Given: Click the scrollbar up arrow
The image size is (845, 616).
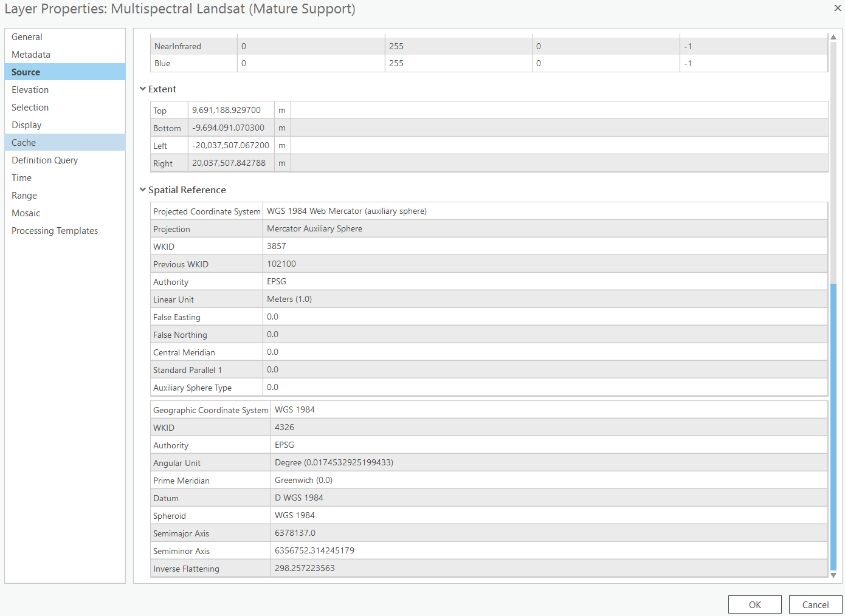Looking at the screenshot, I should tap(833, 38).
